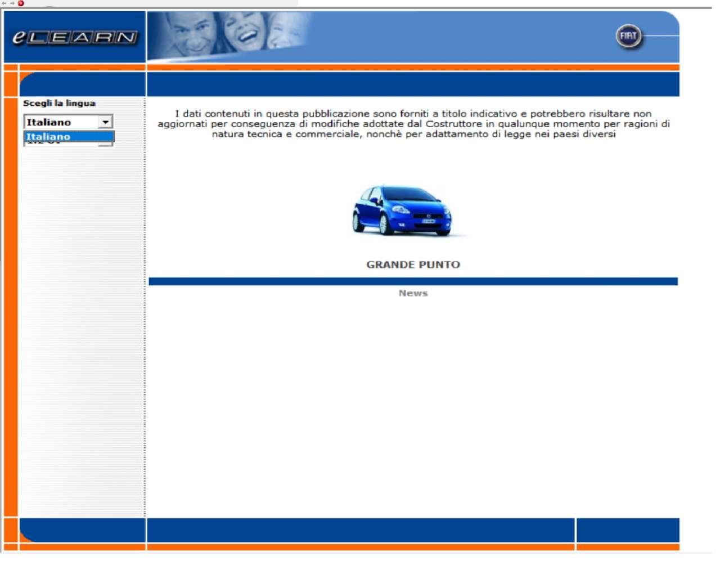Open the News link

point(413,293)
